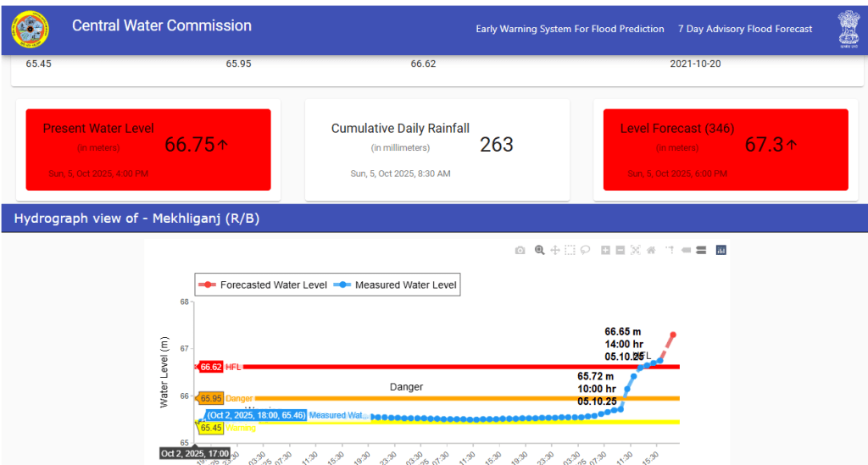Choose the Box Select tool

(x=570, y=250)
